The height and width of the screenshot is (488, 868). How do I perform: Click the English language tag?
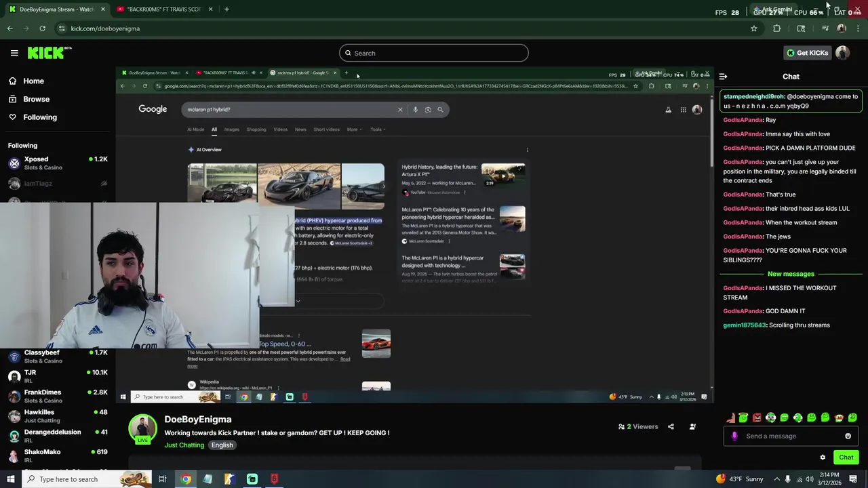[x=222, y=445]
